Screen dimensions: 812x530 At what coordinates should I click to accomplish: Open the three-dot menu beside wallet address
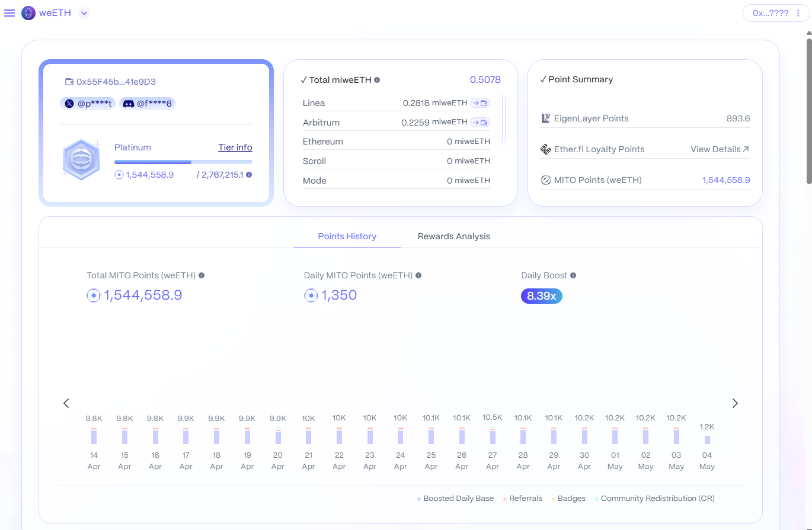798,13
